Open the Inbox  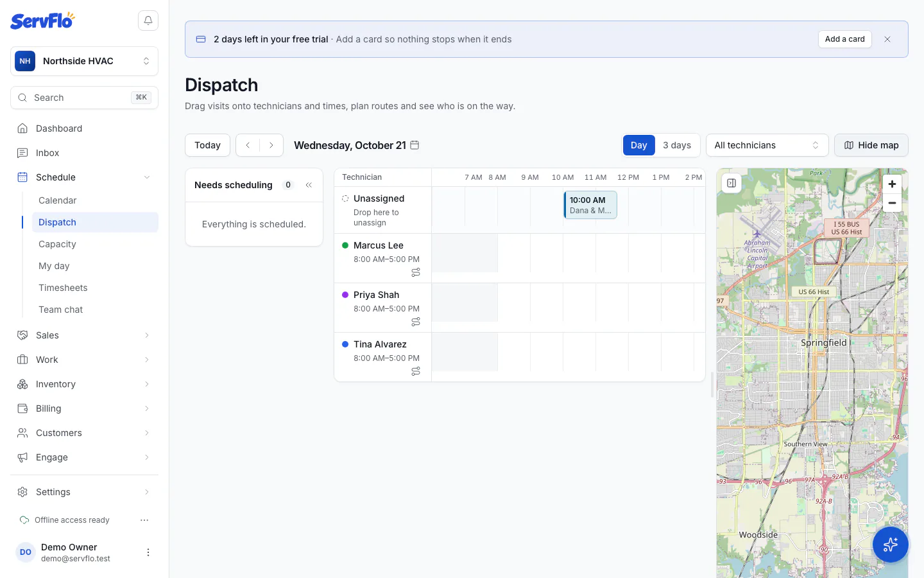pyautogui.click(x=84, y=153)
